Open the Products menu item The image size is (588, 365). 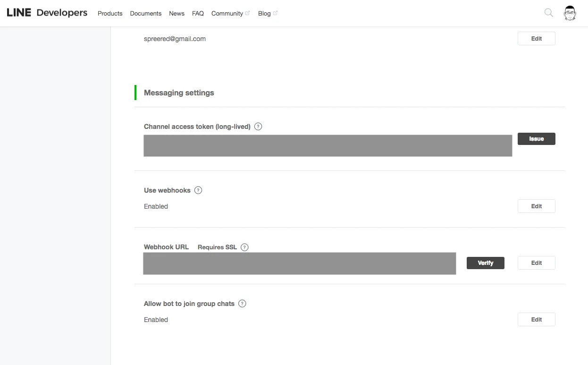tap(110, 13)
